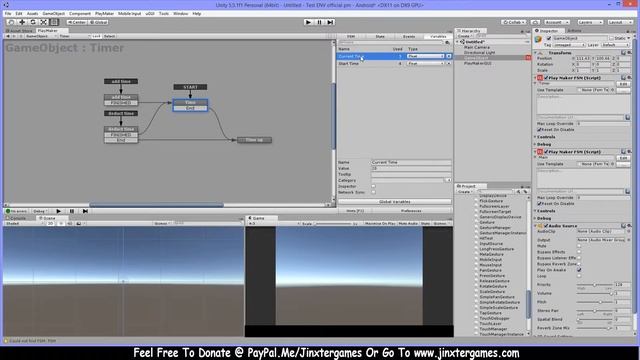Click the GameObject cube icon in Inspector
This screenshot has height=360, width=640.
tap(538, 40)
